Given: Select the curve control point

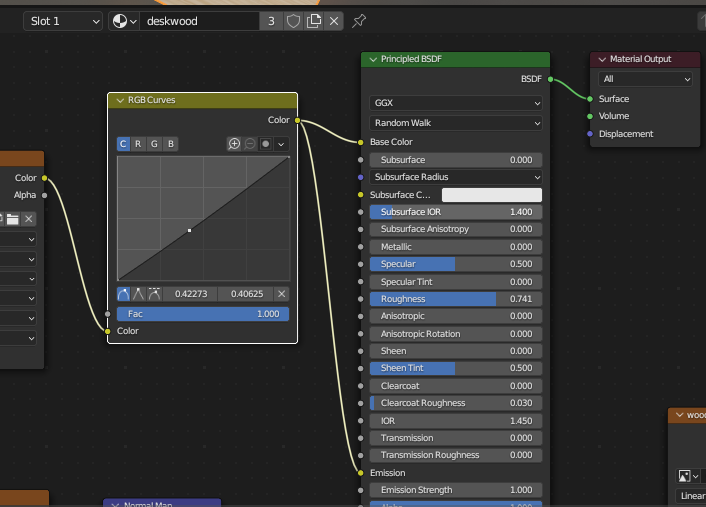Looking at the screenshot, I should (x=190, y=231).
